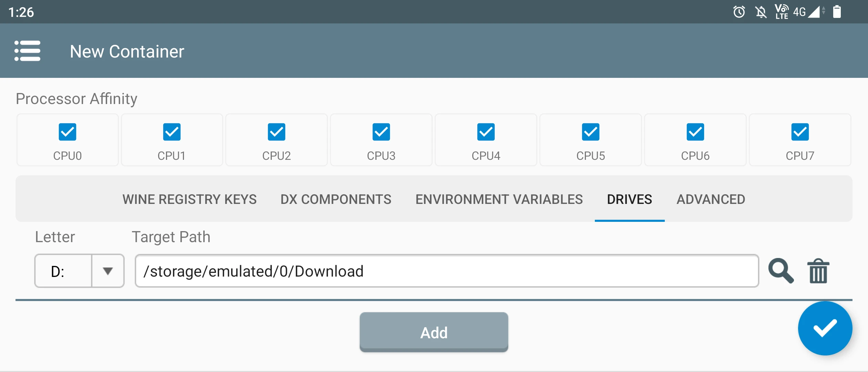Click the Target Path text field
The height and width of the screenshot is (372, 868).
tap(447, 271)
